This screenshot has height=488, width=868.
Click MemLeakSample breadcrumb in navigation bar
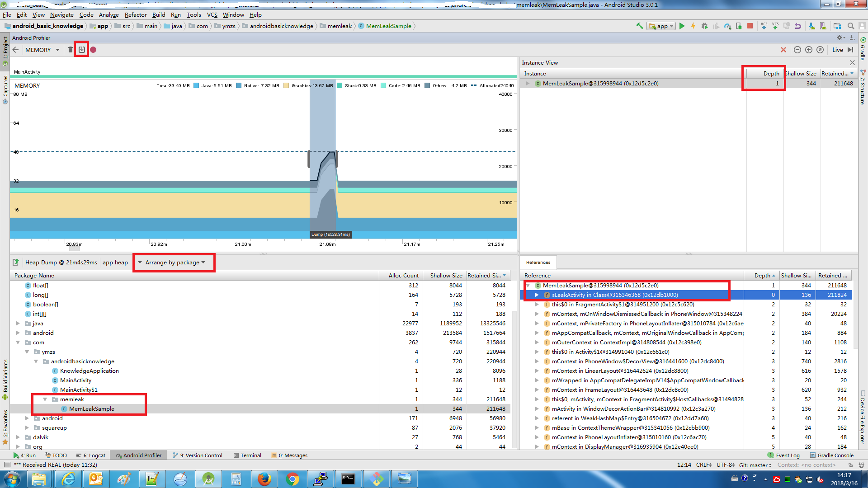388,26
